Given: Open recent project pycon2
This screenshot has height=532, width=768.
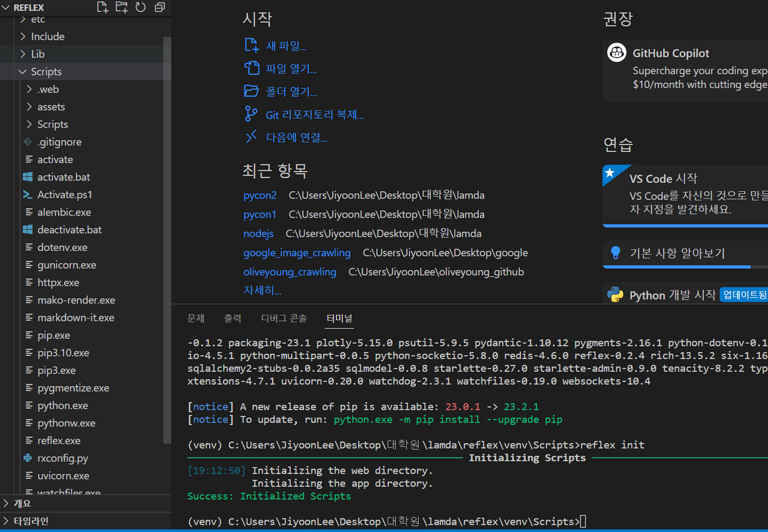Looking at the screenshot, I should 260,195.
